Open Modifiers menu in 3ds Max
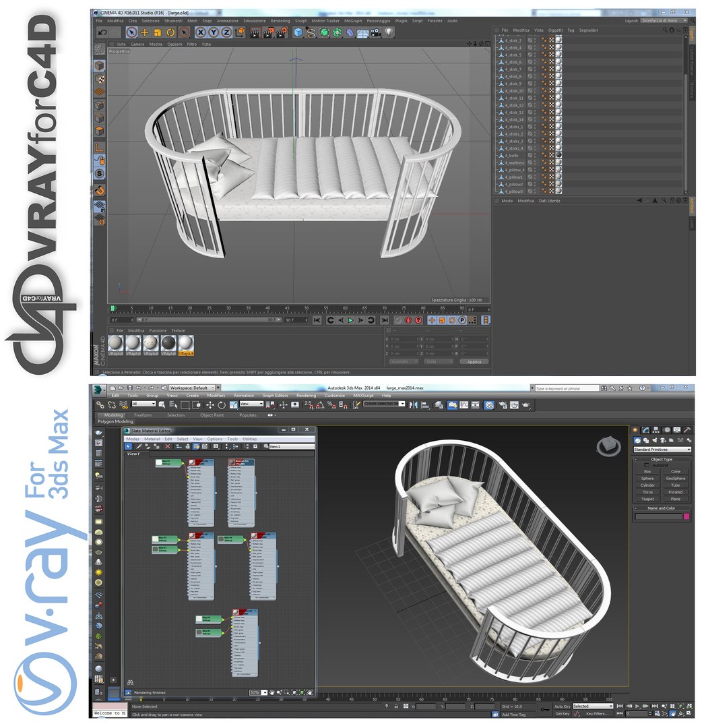The width and height of the screenshot is (704, 728). [216, 396]
